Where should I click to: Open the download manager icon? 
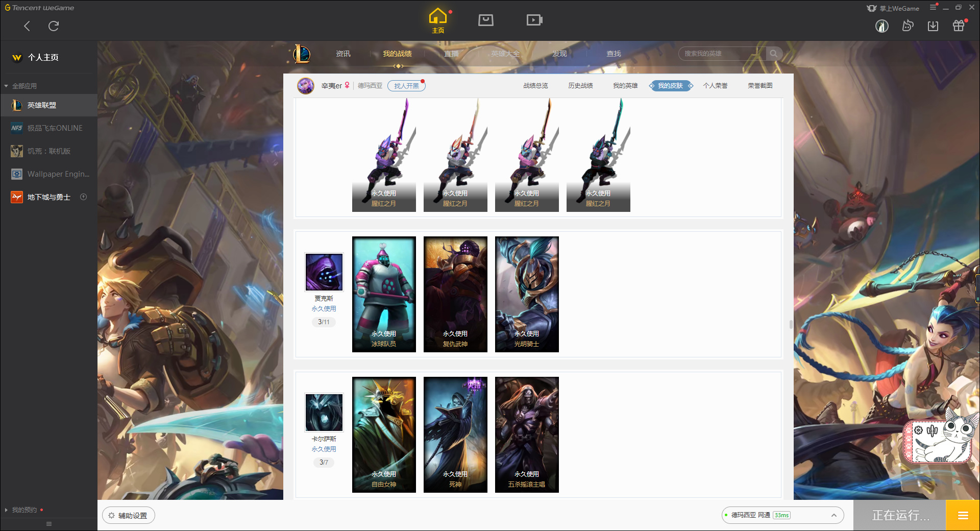[933, 26]
